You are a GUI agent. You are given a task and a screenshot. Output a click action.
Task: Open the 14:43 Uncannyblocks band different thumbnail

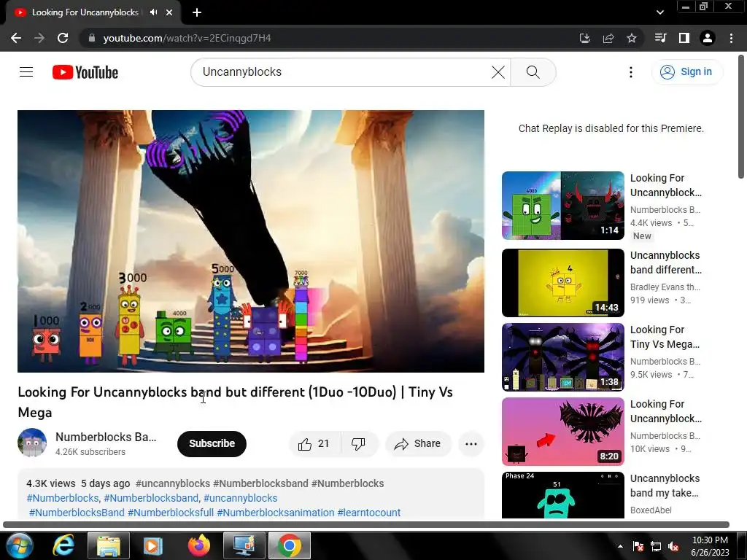[562, 283]
